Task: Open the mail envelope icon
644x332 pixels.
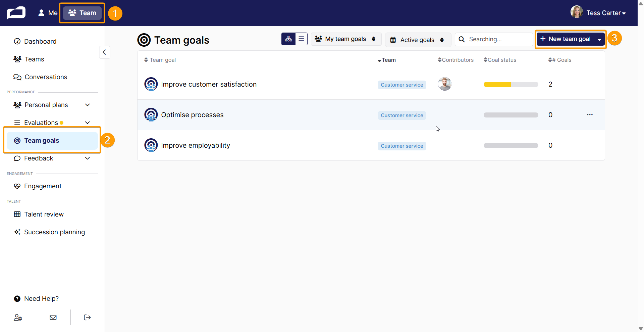Action: (x=53, y=317)
